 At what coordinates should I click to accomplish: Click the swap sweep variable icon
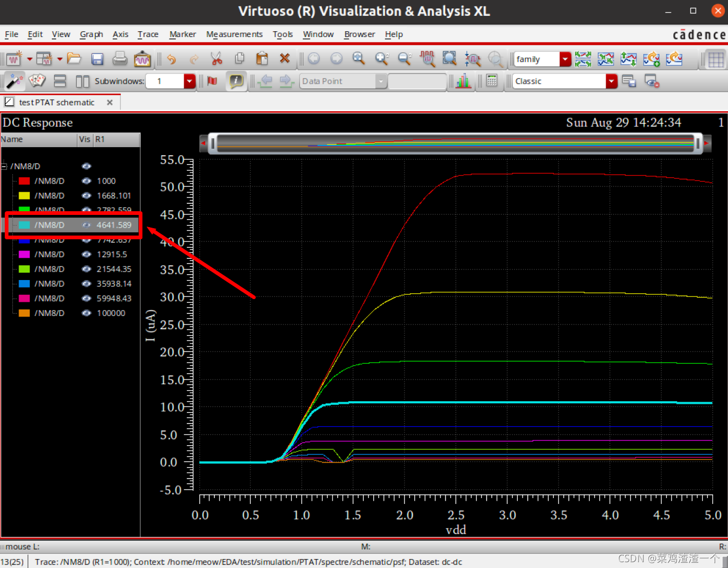click(628, 59)
